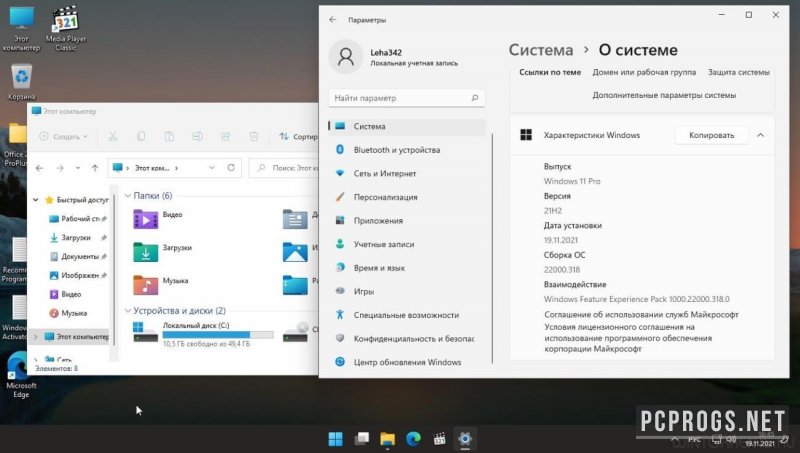This screenshot has width=800, height=453.
Task: Open 'Музыка' folder in Explorer content
Action: [161, 285]
